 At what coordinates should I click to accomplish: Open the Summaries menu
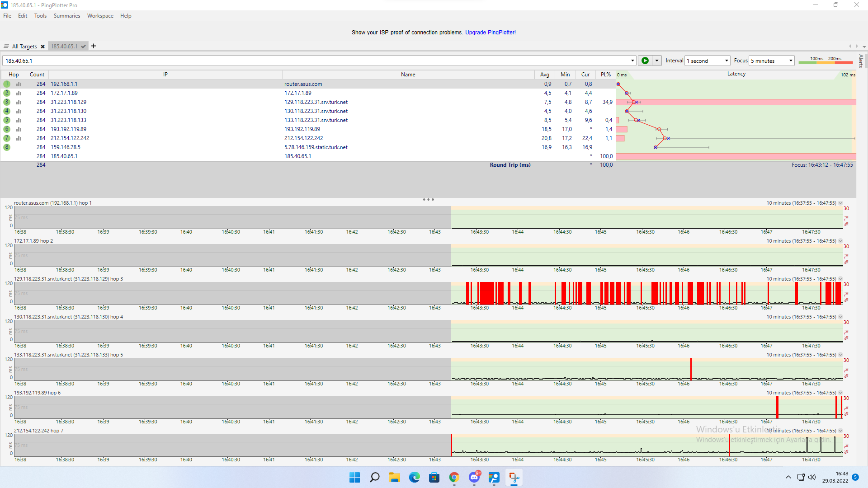pos(66,16)
